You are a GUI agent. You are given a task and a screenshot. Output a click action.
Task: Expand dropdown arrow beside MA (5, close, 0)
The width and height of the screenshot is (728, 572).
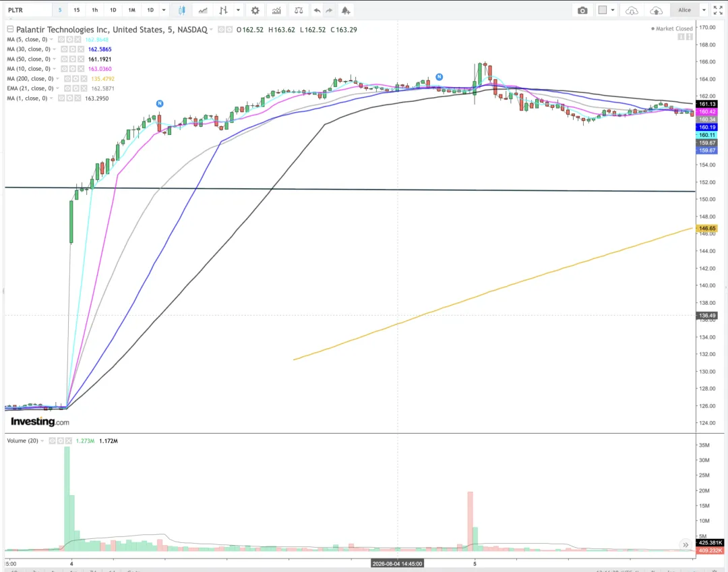pyautogui.click(x=51, y=40)
